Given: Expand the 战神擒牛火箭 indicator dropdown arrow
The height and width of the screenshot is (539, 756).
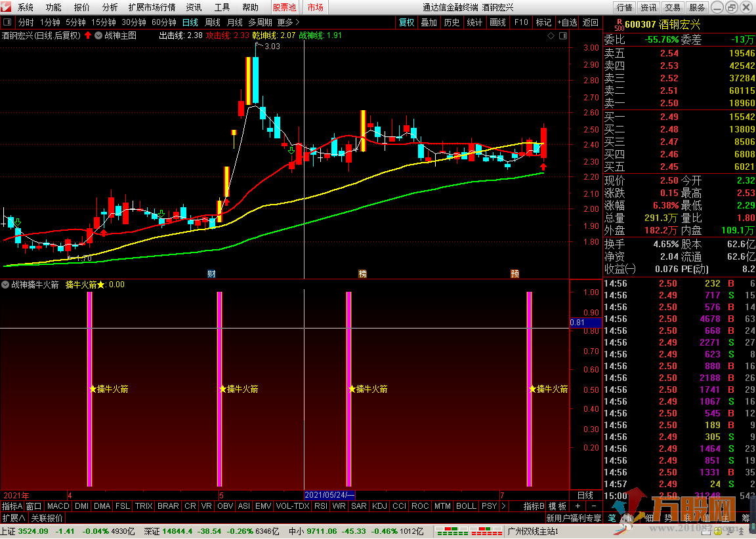Looking at the screenshot, I should (5, 285).
